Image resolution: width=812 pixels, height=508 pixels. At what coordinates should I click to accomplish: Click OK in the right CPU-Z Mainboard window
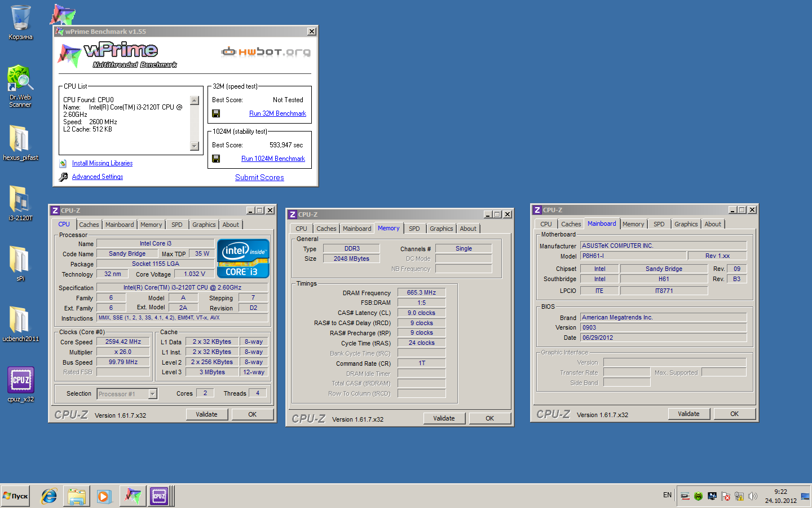click(734, 414)
